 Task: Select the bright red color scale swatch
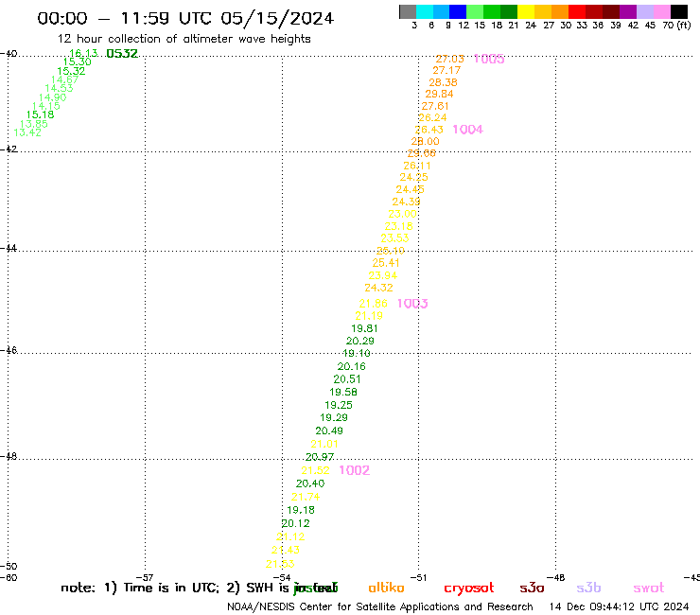[x=577, y=11]
